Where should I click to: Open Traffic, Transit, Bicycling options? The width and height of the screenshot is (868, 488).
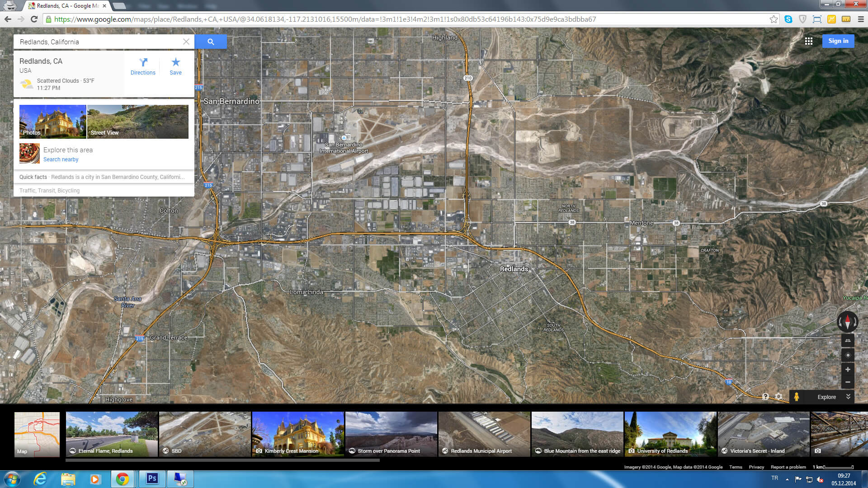49,191
